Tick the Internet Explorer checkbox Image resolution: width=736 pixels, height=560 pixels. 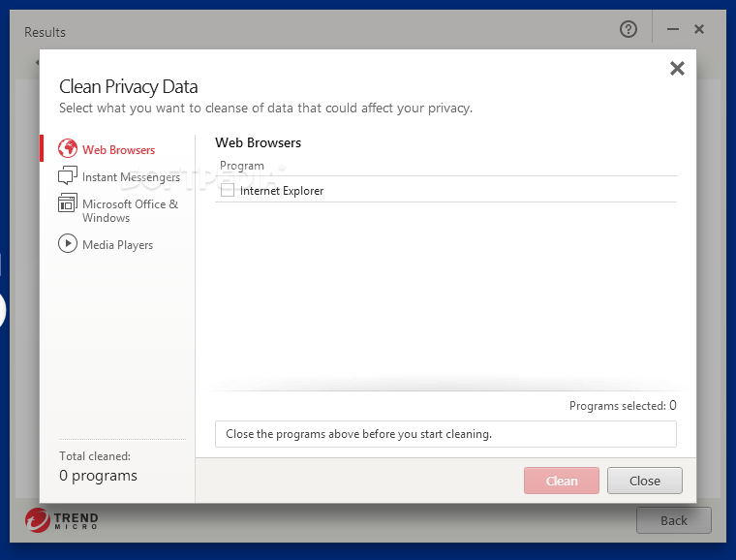point(228,191)
